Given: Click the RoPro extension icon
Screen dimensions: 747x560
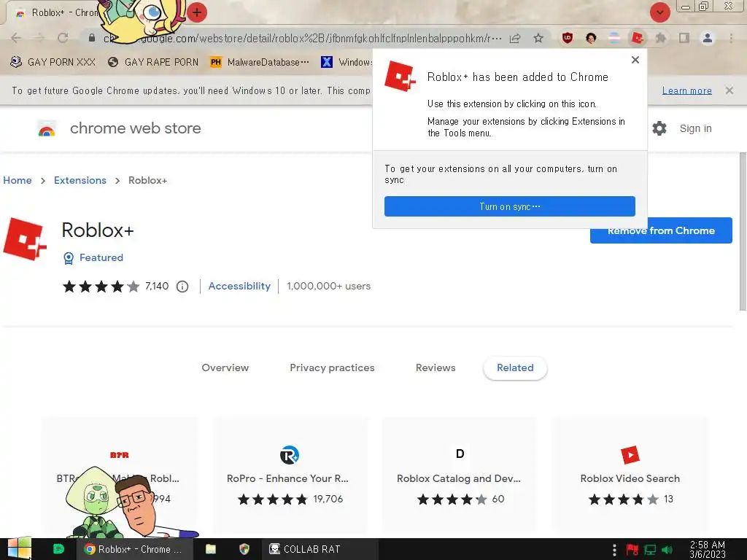Looking at the screenshot, I should coord(289,455).
